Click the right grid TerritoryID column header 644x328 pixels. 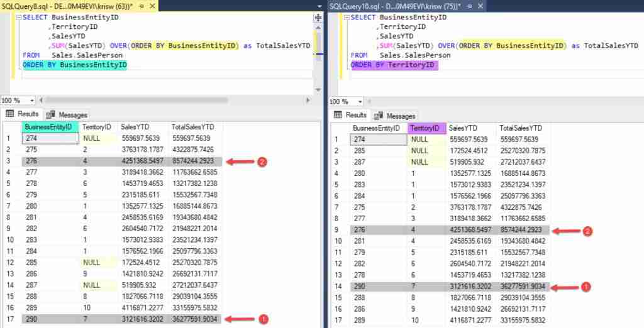(426, 128)
